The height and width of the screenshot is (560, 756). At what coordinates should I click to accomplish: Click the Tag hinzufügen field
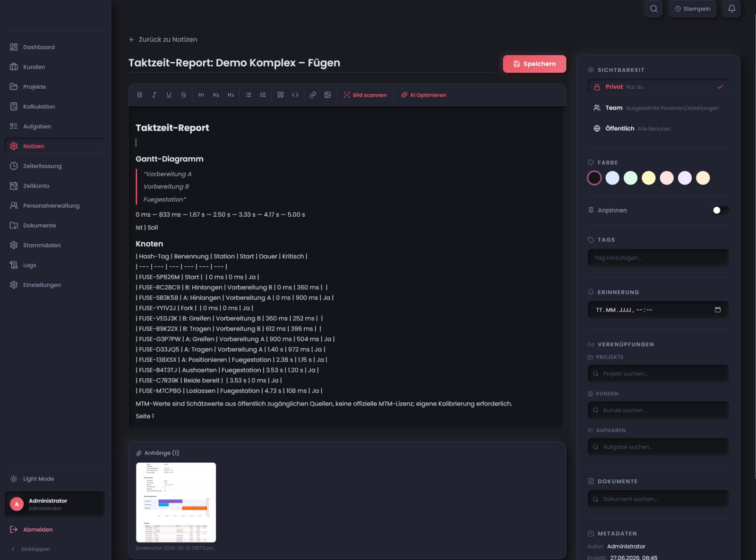[658, 258]
